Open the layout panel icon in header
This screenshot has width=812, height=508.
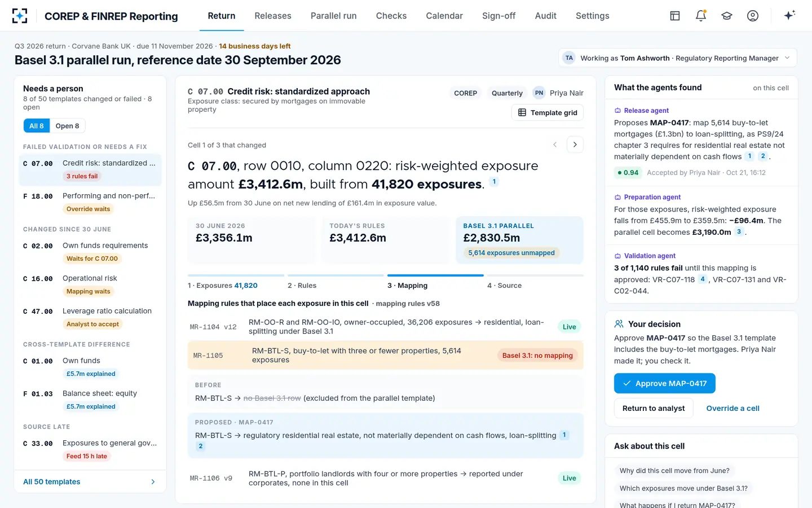(675, 16)
